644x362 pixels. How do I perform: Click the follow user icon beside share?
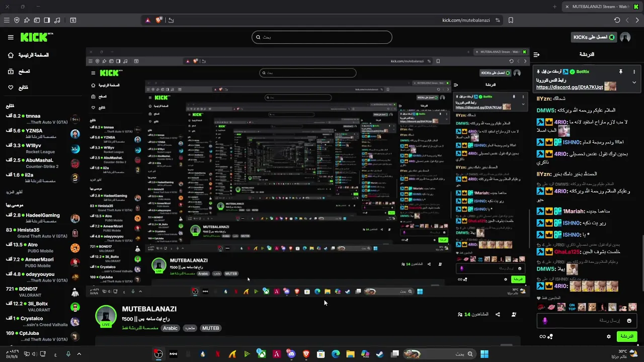[x=514, y=314]
